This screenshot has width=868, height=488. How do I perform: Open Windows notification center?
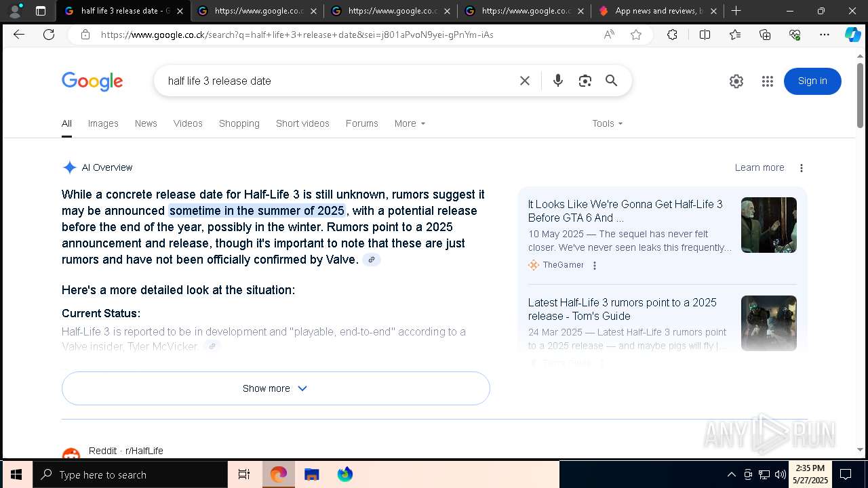(x=846, y=474)
